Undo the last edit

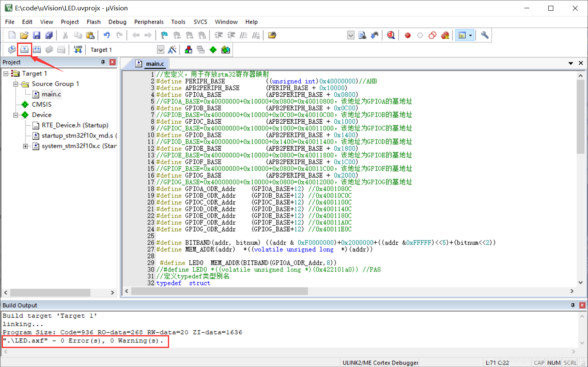107,35
